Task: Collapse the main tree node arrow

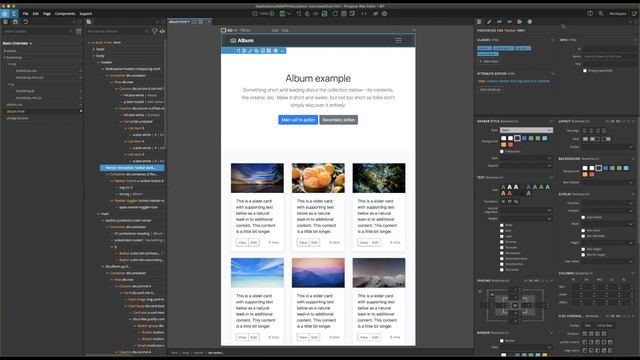Action: [x=98, y=213]
